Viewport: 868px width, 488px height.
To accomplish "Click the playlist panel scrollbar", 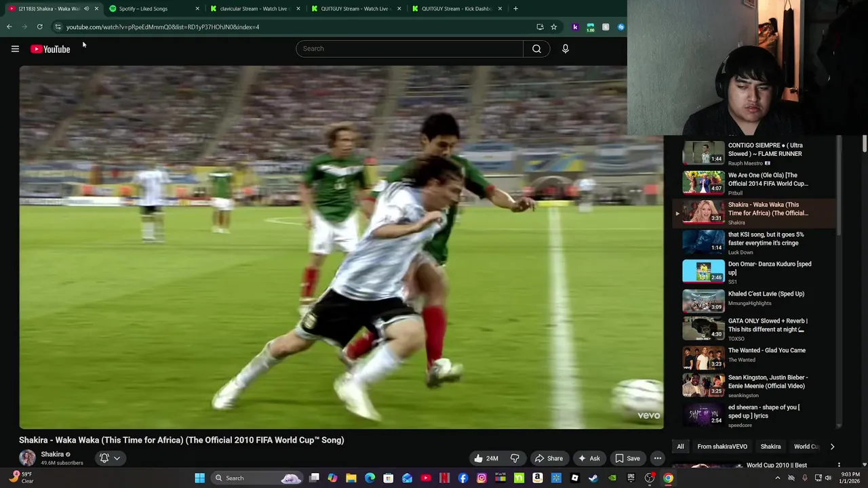I will coord(840,186).
